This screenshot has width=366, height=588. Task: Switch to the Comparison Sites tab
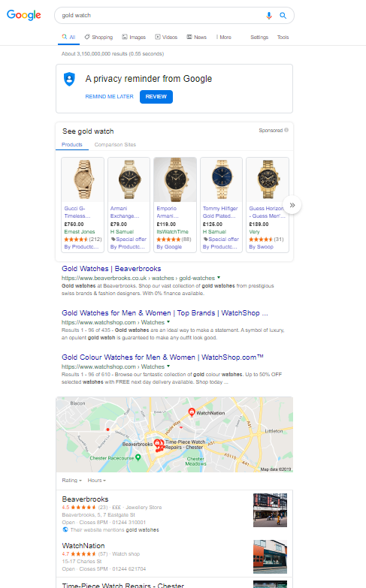[115, 145]
